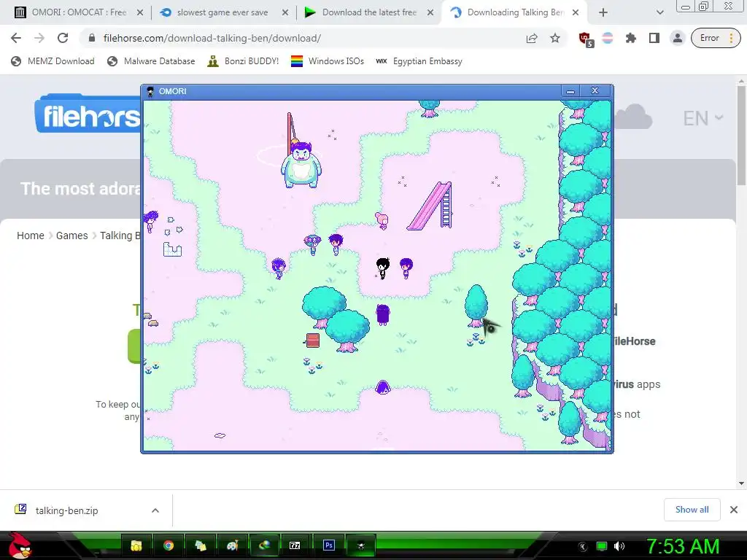Expand the tab search chevron
This screenshot has width=747, height=560.
(659, 12)
